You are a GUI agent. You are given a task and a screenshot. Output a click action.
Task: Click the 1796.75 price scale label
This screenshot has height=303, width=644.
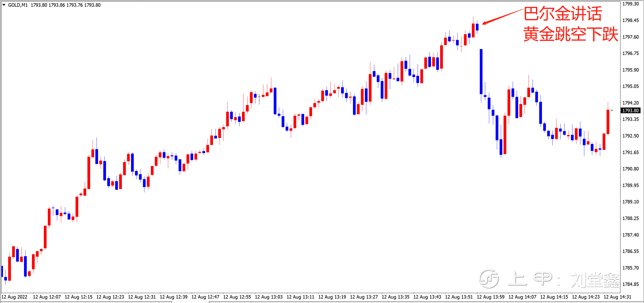click(630, 54)
